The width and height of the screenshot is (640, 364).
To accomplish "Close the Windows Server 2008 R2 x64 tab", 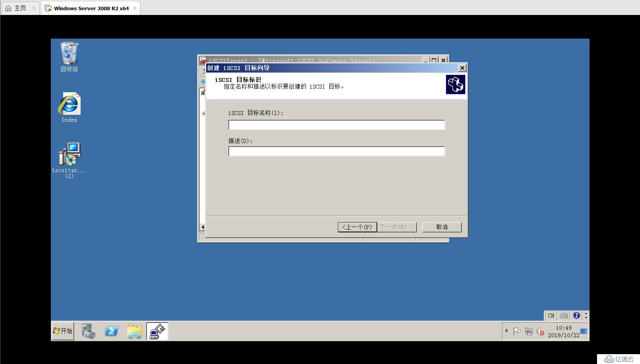I will coord(134,8).
